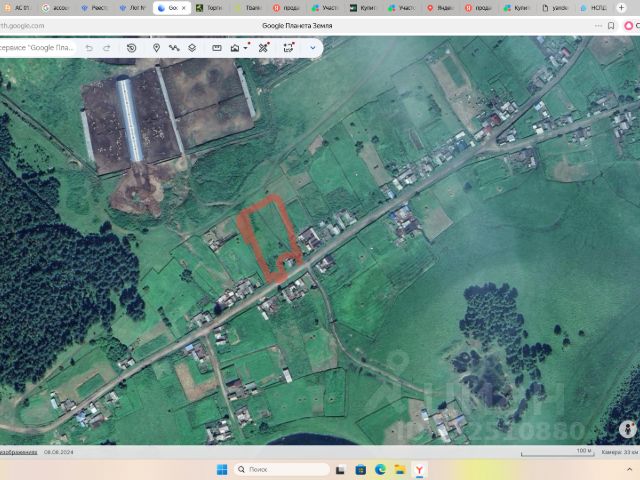Switch to the Google accou tab
The width and height of the screenshot is (640, 480).
[56, 8]
